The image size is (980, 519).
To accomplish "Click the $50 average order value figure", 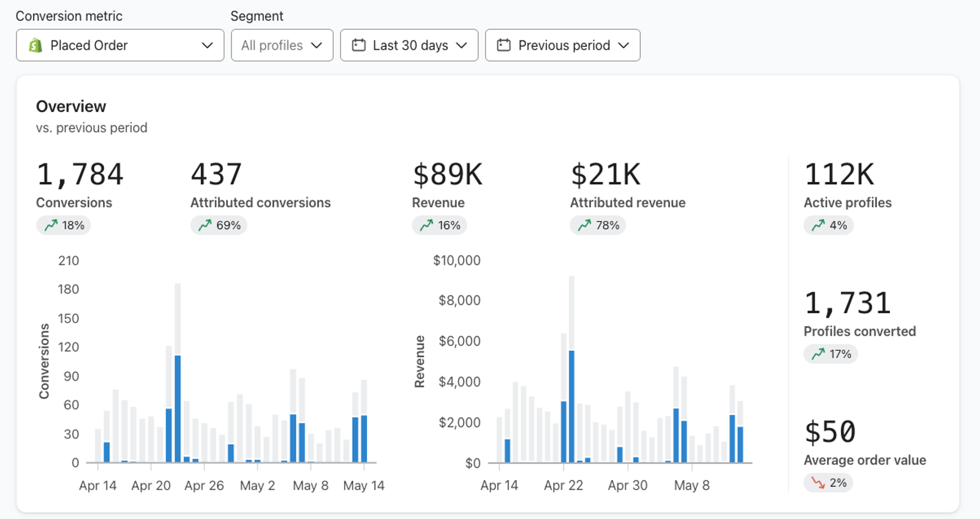I will 830,432.
